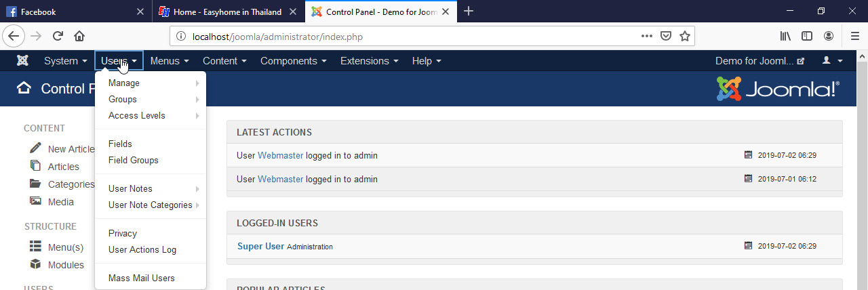This screenshot has height=290, width=868.
Task: Open the Components dropdown menu
Action: pos(294,61)
